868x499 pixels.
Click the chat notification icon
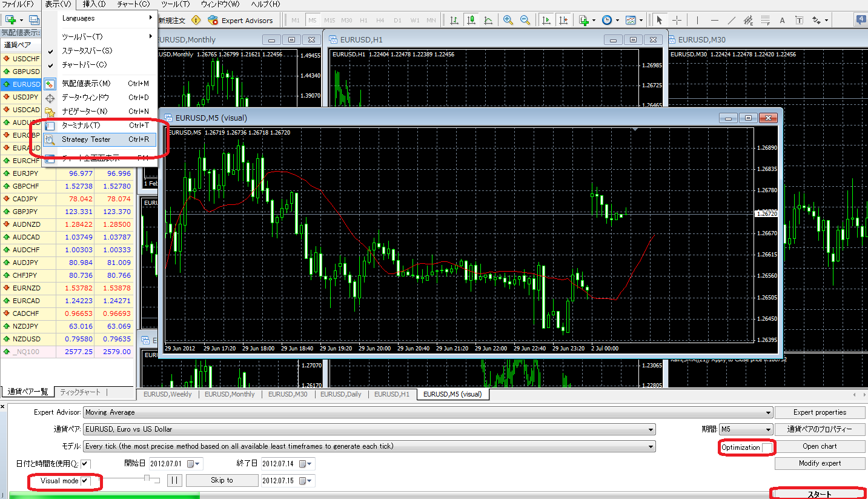[861, 20]
